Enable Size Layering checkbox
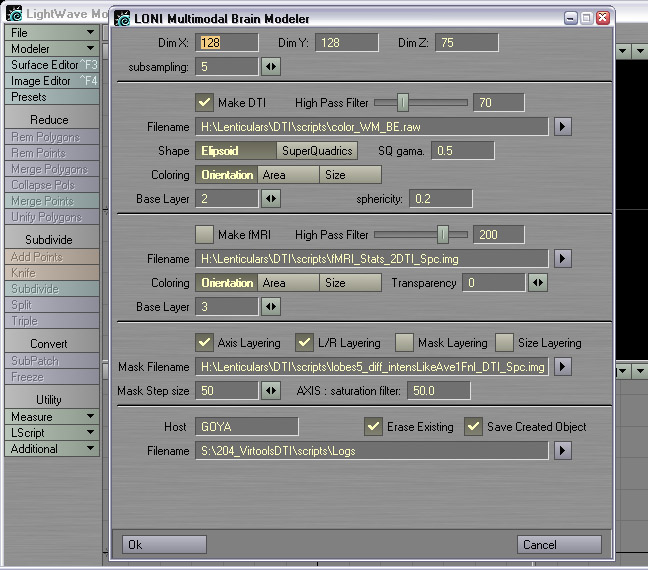The image size is (648, 570). (x=504, y=343)
